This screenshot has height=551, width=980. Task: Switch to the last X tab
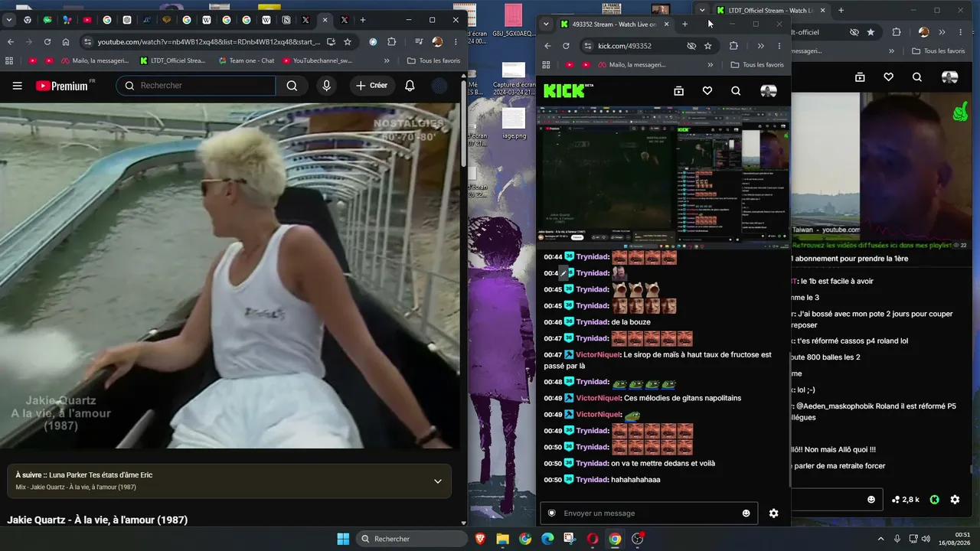pos(345,20)
